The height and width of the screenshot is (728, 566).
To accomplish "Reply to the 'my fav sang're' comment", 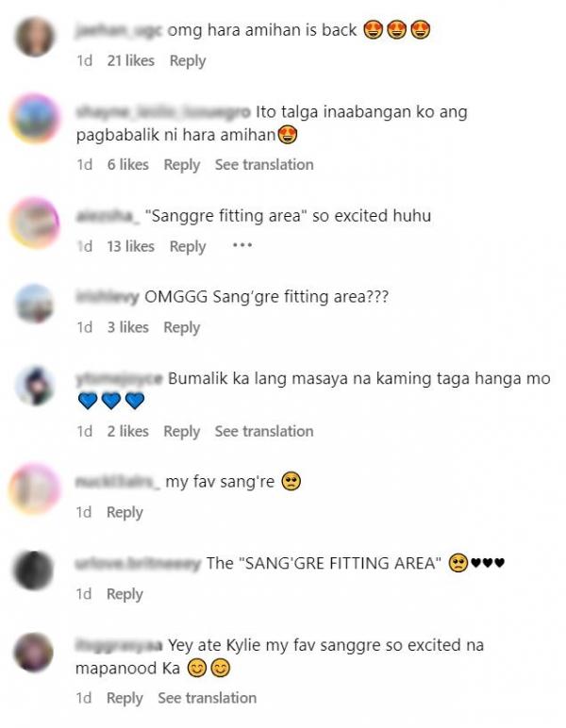I will [125, 512].
